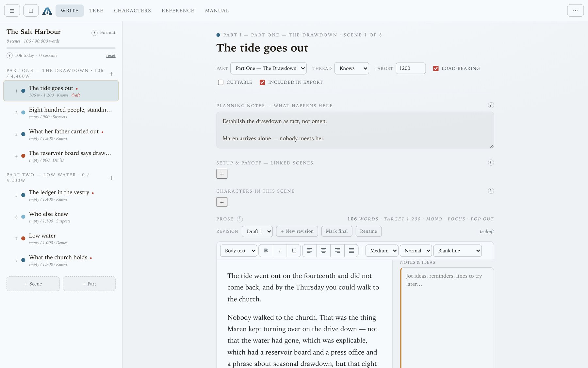Click the Target word count field
The height and width of the screenshot is (368, 588).
[411, 68]
